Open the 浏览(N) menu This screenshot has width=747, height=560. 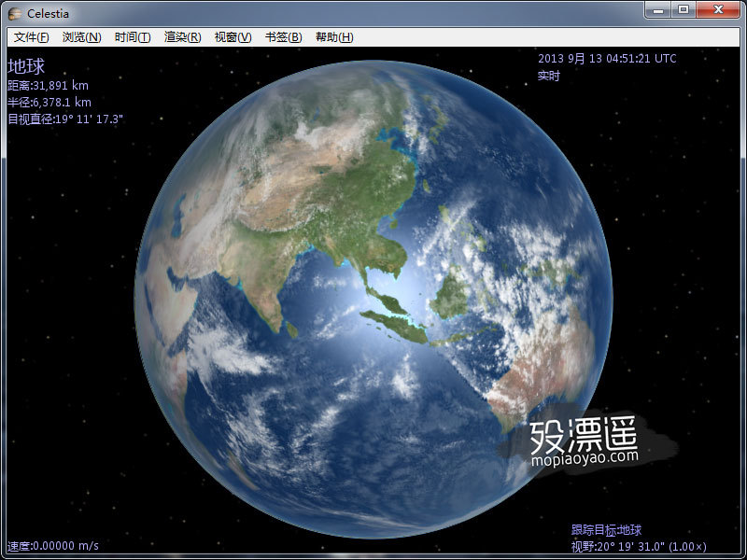82,37
